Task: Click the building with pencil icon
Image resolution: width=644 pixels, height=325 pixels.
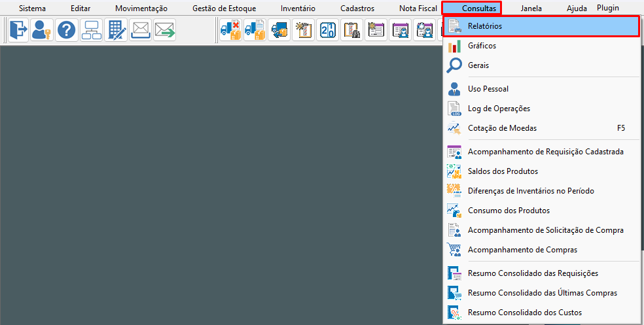Action: [116, 30]
